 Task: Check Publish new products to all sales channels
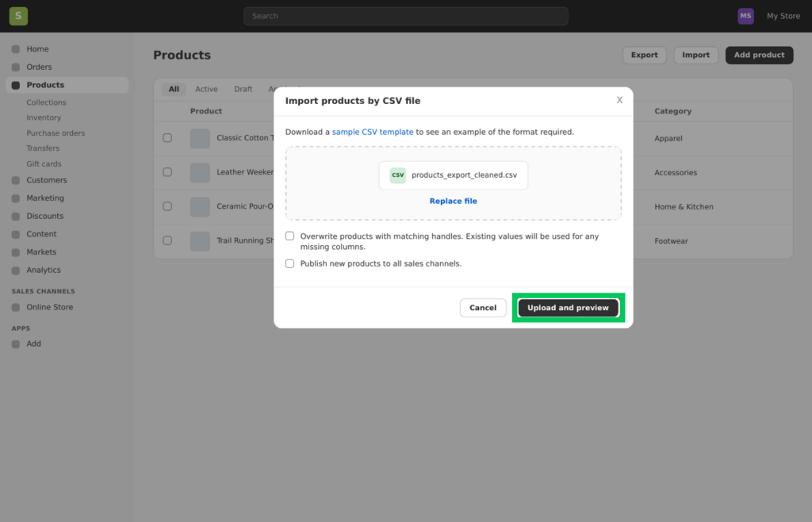click(x=289, y=263)
